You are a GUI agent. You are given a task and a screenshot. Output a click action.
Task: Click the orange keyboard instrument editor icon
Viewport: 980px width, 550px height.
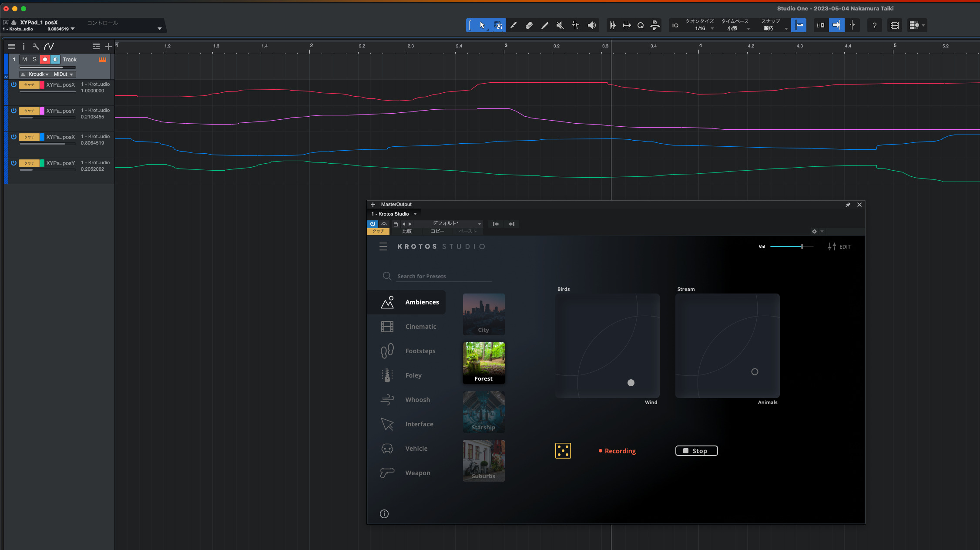point(103,59)
